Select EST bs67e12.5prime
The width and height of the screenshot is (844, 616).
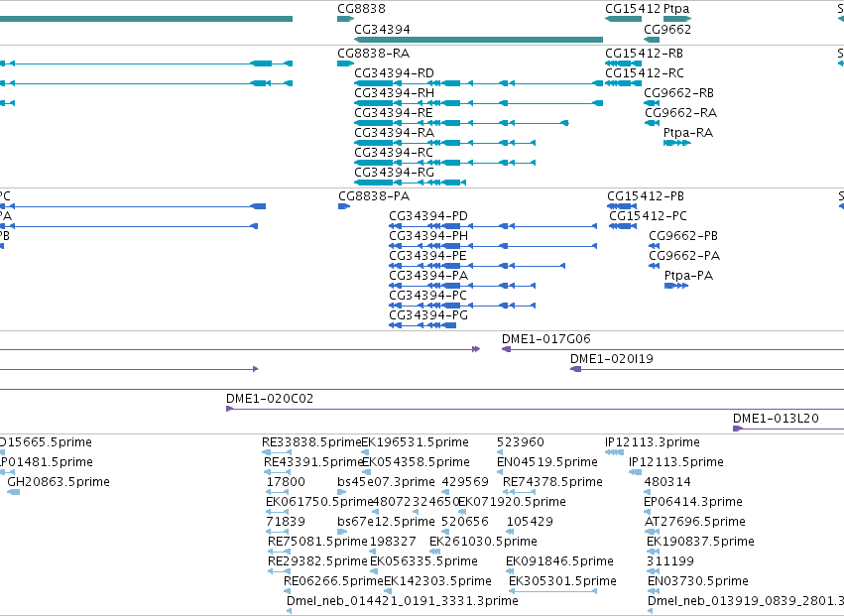click(x=386, y=522)
